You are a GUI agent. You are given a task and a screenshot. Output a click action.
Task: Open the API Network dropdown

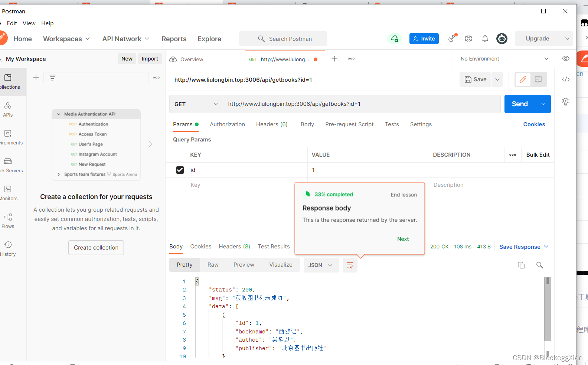point(126,39)
